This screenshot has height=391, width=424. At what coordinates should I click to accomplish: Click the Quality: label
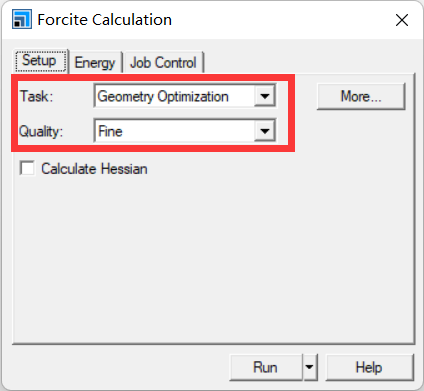(41, 131)
